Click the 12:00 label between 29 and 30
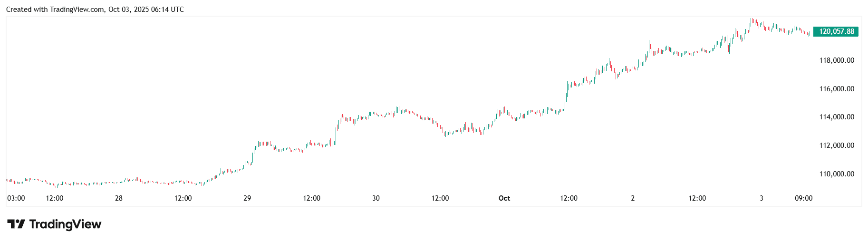This screenshot has height=242, width=868. click(x=312, y=198)
